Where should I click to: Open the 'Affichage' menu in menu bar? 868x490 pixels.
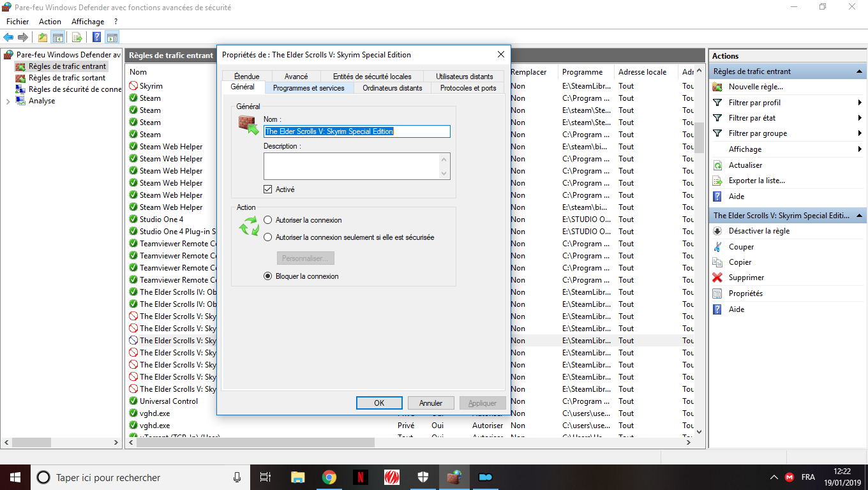[x=87, y=22]
